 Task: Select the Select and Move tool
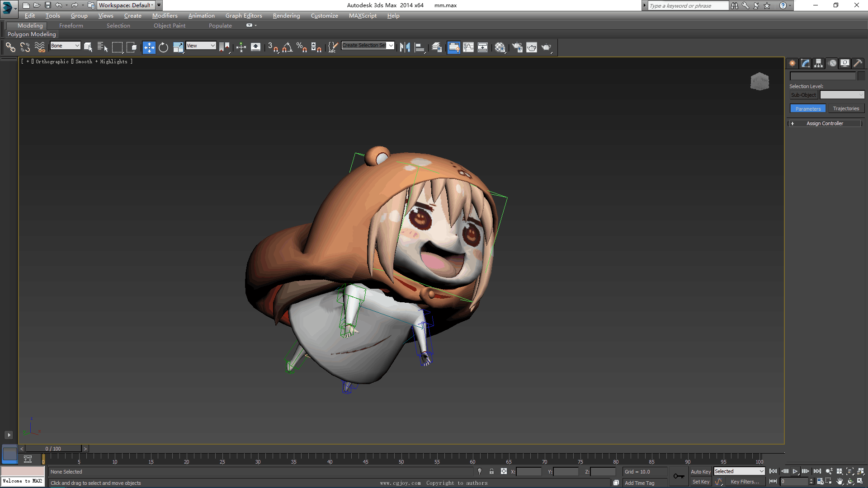[x=149, y=47]
